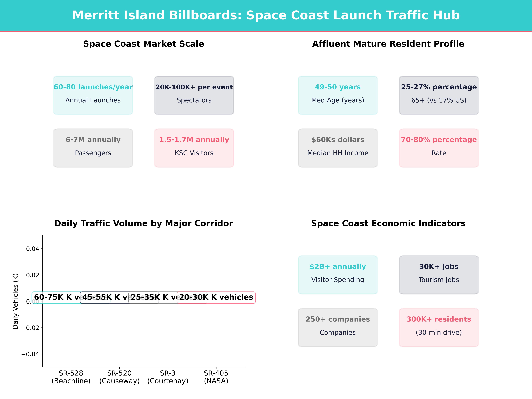The image size is (532, 399).
Task: Click the "49-50 years" Med Age card
Action: 338,95
